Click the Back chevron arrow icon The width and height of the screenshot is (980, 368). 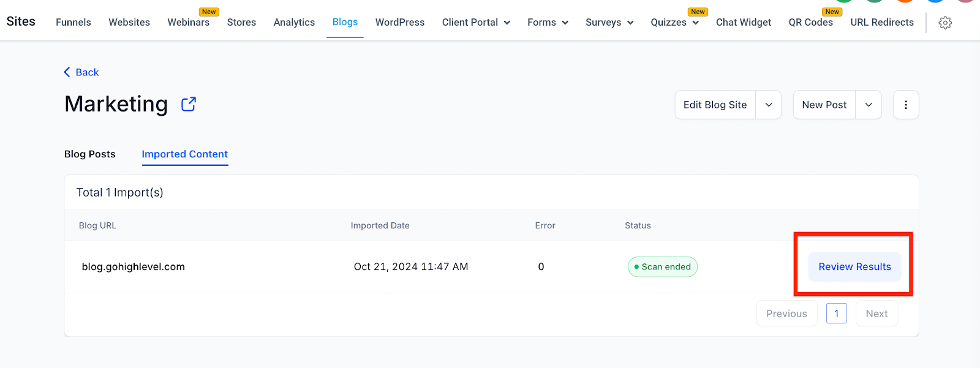tap(67, 72)
